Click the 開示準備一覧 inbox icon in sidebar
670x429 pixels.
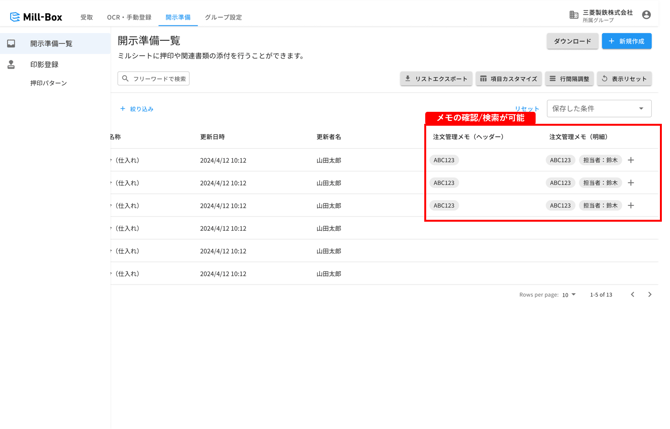tap(11, 44)
